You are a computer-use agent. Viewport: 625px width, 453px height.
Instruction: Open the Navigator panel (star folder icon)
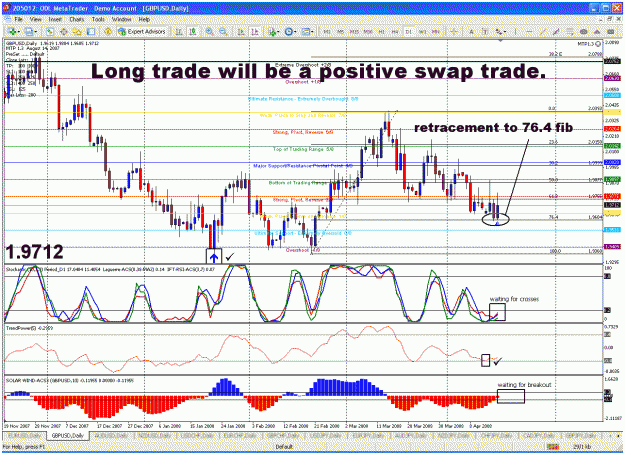pos(77,32)
